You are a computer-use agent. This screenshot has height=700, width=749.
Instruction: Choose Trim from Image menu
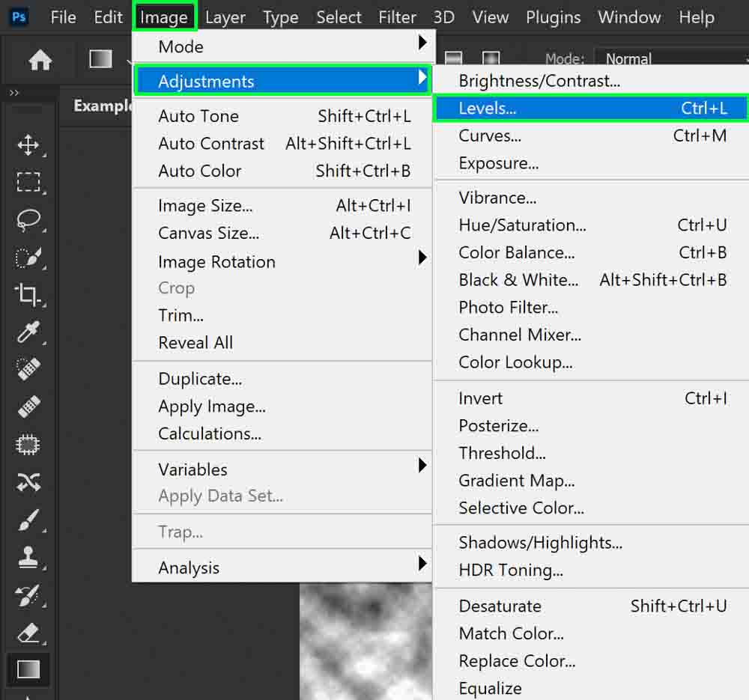283,315
